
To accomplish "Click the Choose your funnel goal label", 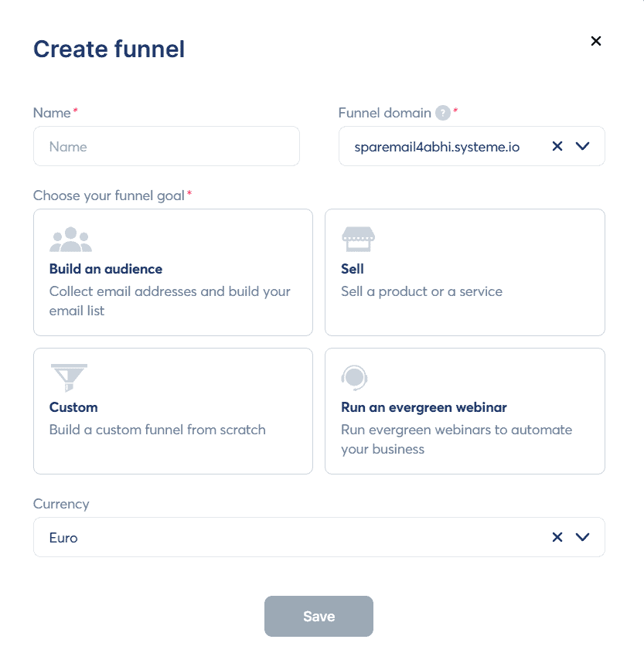I will tap(109, 196).
